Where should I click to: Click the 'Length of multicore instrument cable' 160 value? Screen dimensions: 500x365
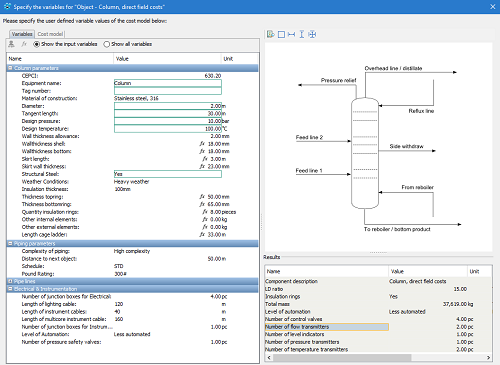point(119,319)
